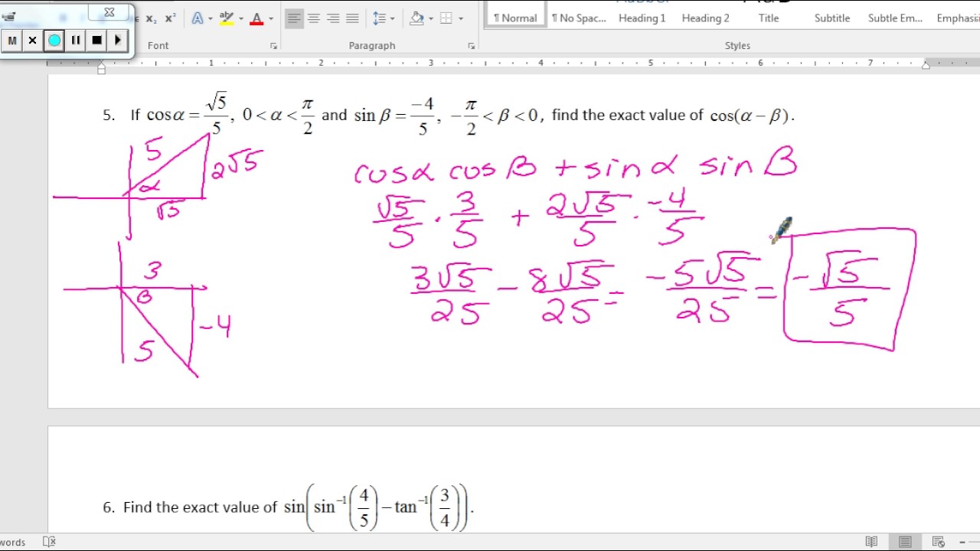Center the paragraph text

tap(314, 18)
